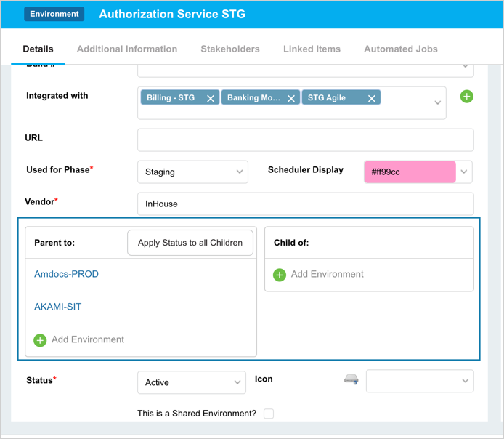504x439 pixels.
Task: Remove the Billing - STG integration tag
Action: pos(211,98)
